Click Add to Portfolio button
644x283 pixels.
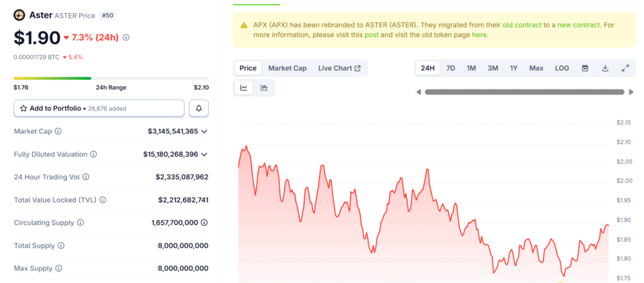pos(99,108)
